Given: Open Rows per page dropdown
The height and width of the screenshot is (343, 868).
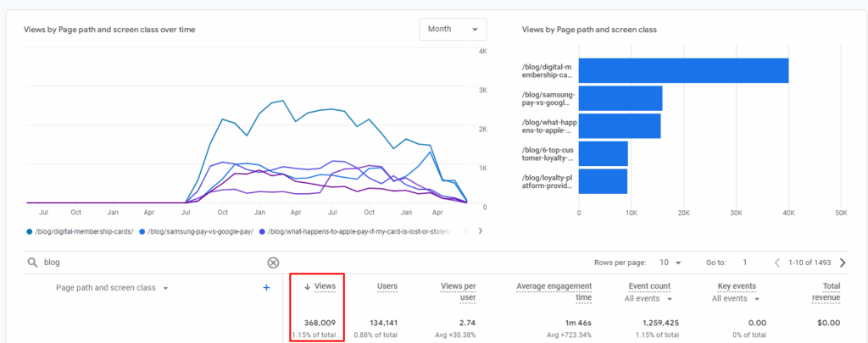Looking at the screenshot, I should (670, 263).
